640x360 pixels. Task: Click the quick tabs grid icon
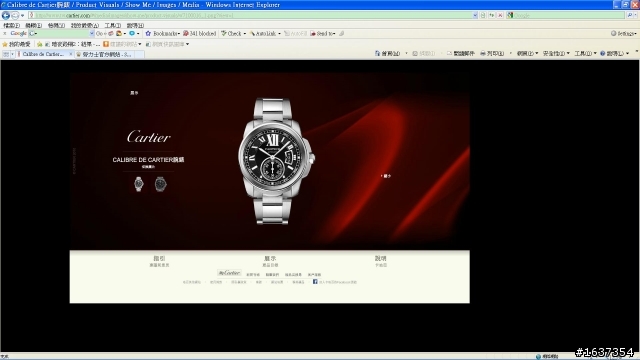[x=6, y=54]
